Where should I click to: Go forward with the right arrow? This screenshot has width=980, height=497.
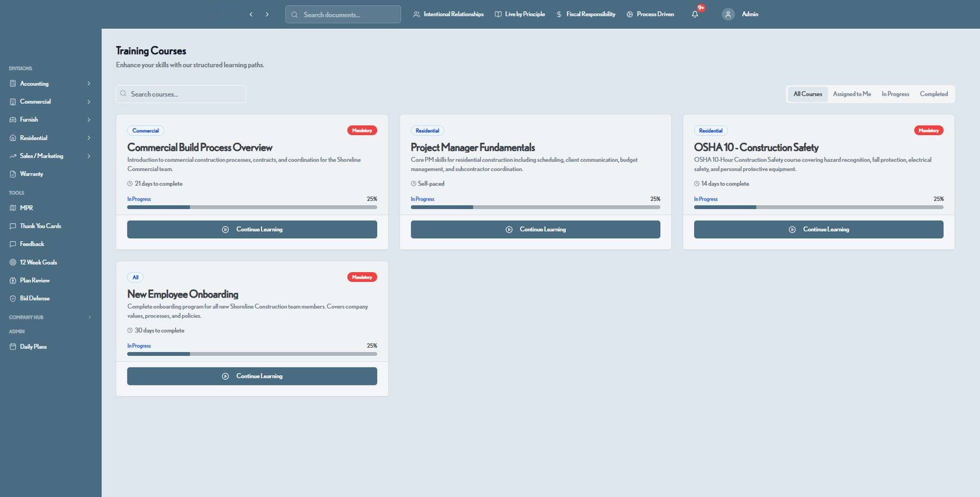pos(267,15)
